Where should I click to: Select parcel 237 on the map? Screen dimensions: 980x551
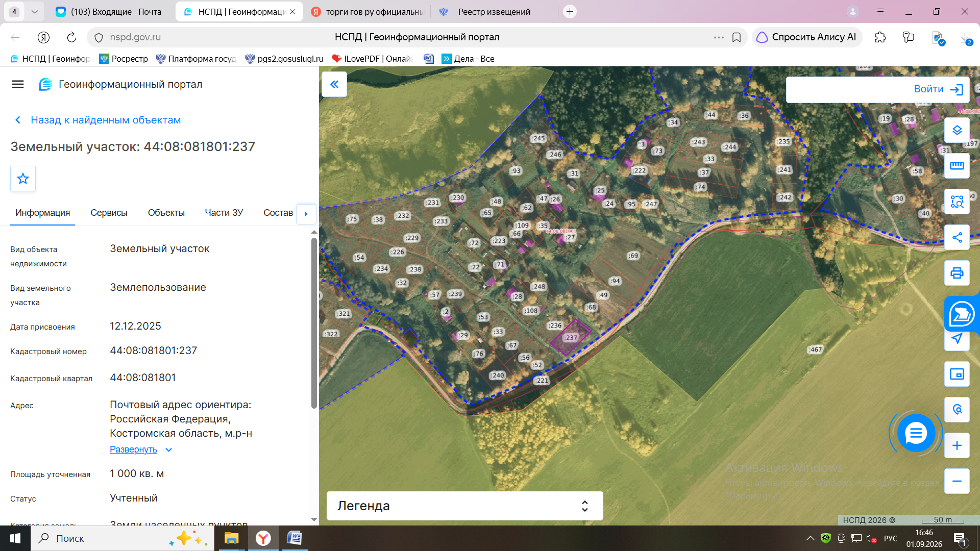(571, 337)
